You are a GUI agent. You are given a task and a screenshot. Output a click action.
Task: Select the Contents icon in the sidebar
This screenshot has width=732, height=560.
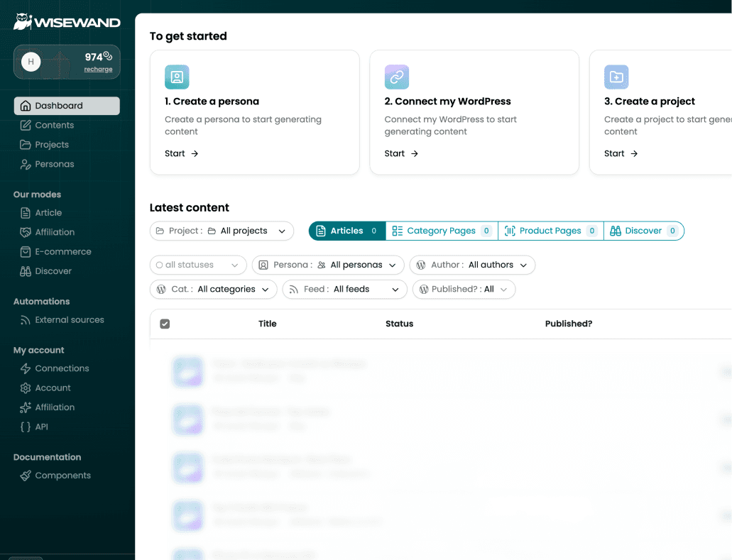(26, 125)
